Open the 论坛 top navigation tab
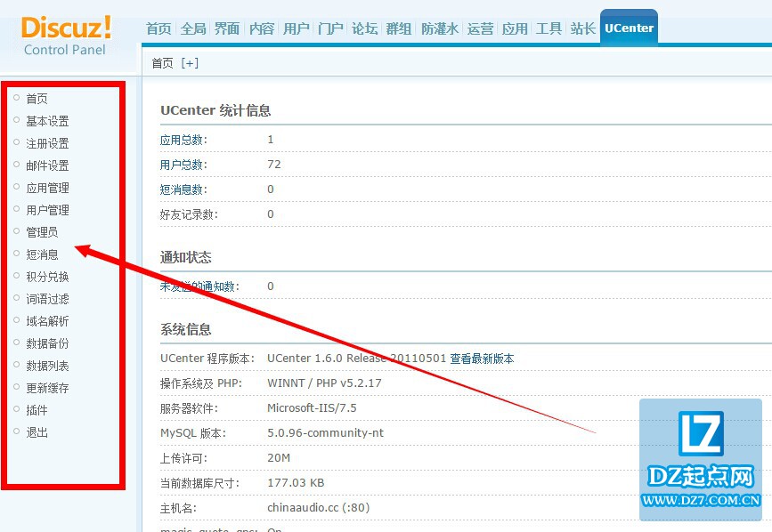This screenshot has width=772, height=532. [x=364, y=29]
